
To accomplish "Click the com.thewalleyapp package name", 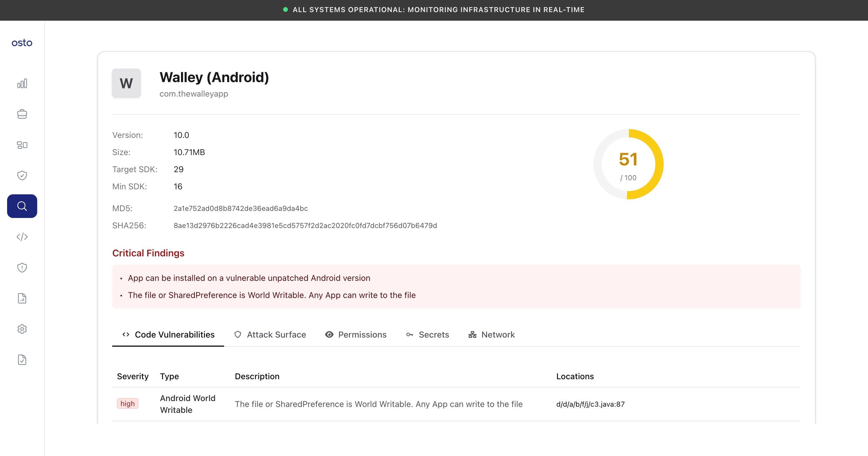I will [x=194, y=94].
